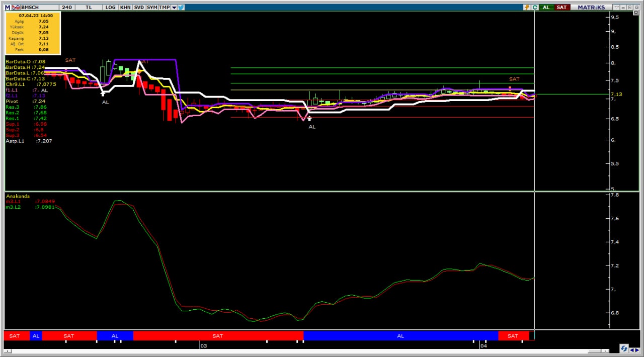
Task: Toggle LOG scale on the chart
Action: 110,8
